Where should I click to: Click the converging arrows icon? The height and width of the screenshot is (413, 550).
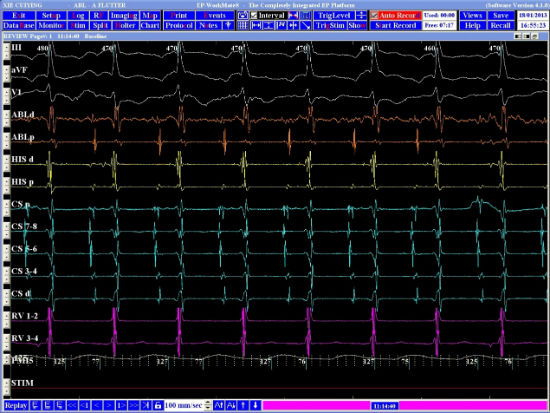pos(293,26)
